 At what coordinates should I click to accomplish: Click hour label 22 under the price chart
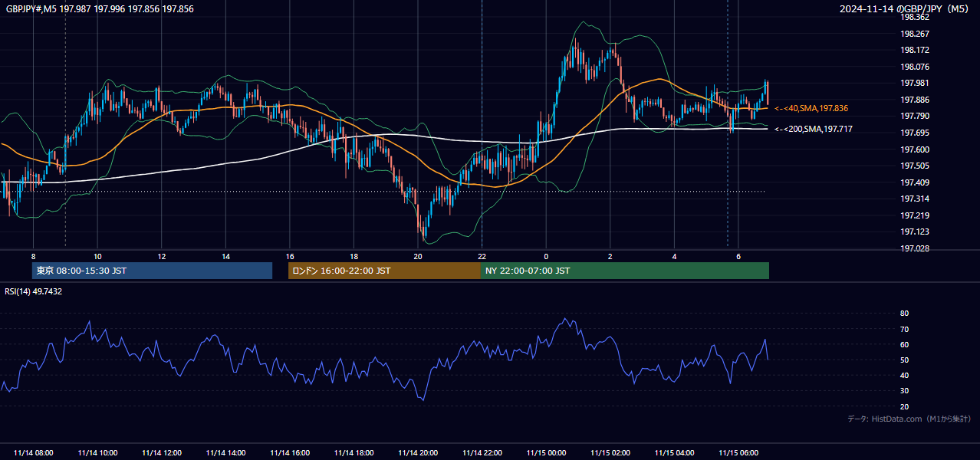point(482,256)
